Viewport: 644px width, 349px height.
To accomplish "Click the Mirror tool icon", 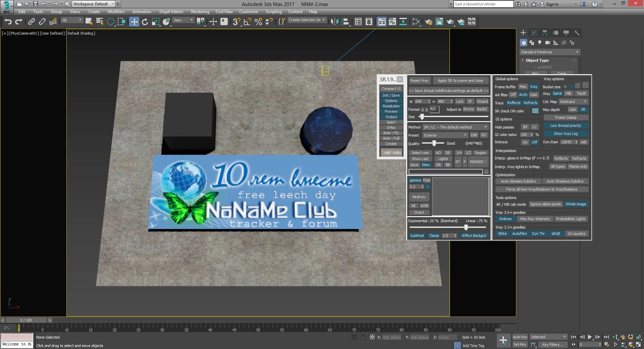I will click(x=334, y=22).
